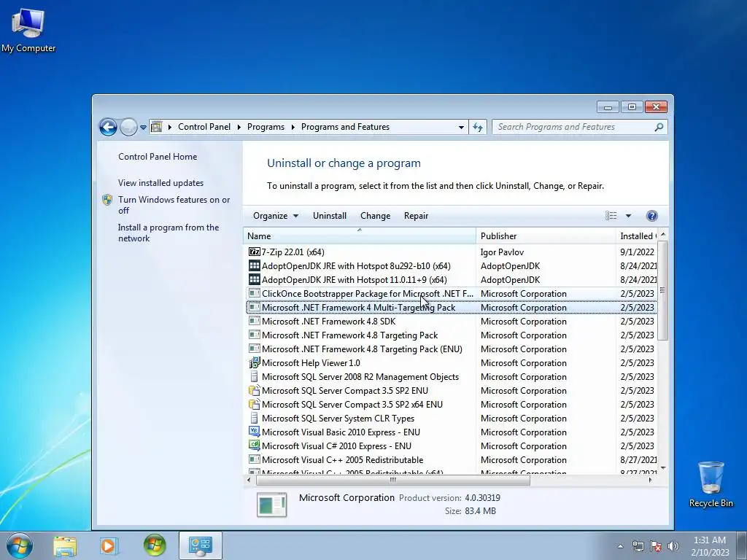Open View installed updates link

click(x=160, y=183)
